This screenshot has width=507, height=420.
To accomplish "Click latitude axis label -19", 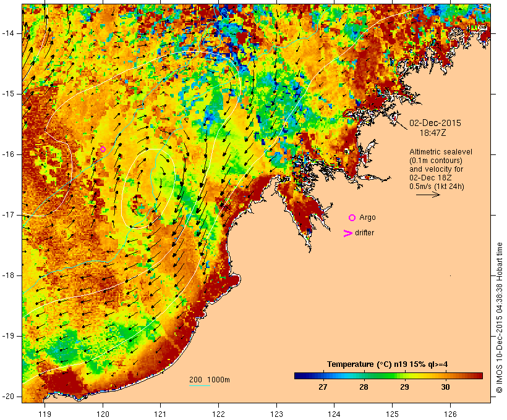I will [7, 336].
